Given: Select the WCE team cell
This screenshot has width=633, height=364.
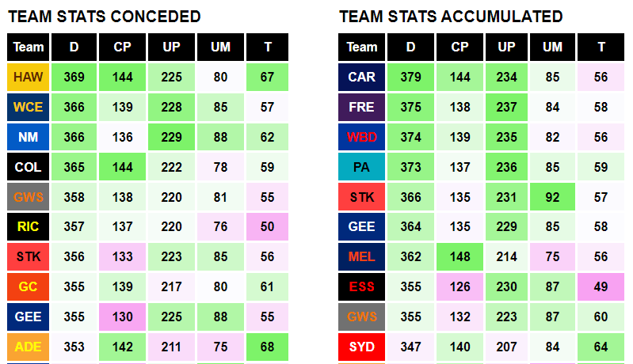Looking at the screenshot, I should tap(28, 108).
